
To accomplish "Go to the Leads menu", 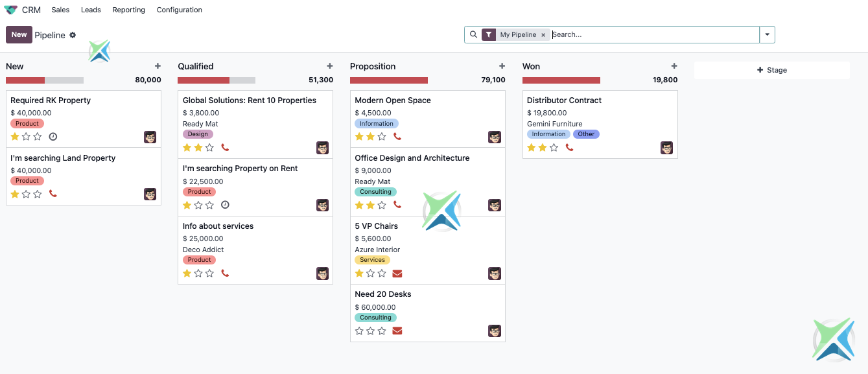I will pos(91,10).
